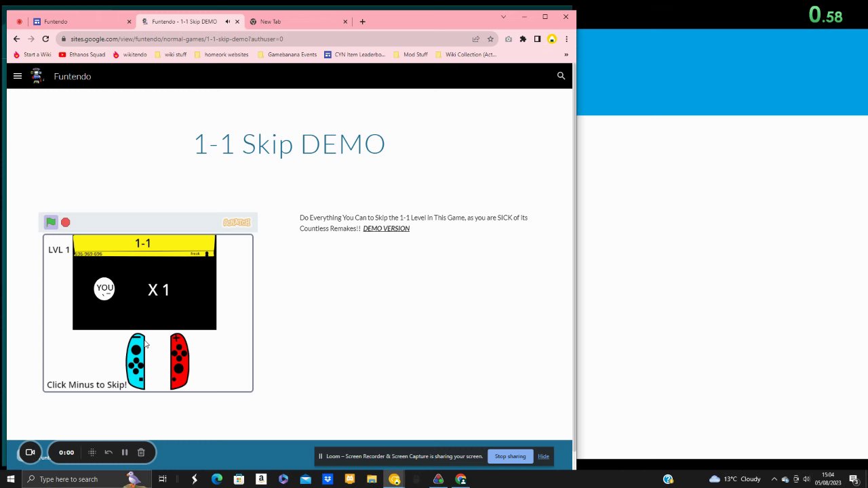Restart the Loom recording with undo arrow
The height and width of the screenshot is (488, 868).
click(108, 452)
